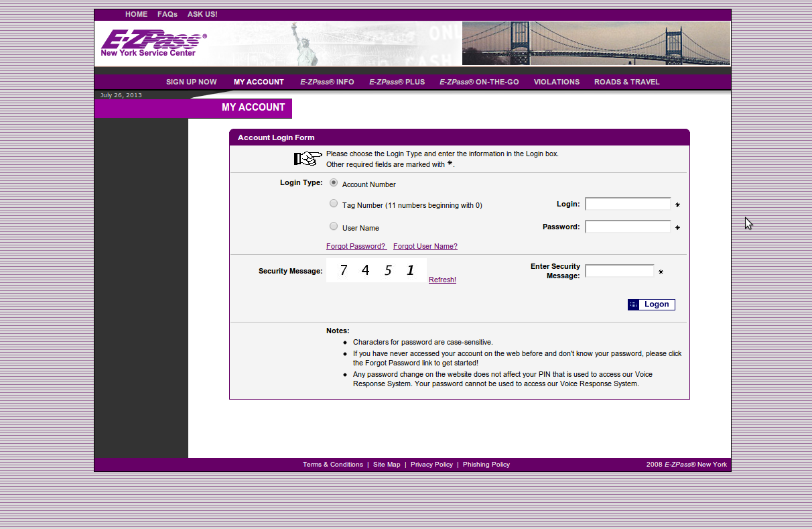
Task: Open the E-ZPass PLUS tab
Action: [397, 82]
